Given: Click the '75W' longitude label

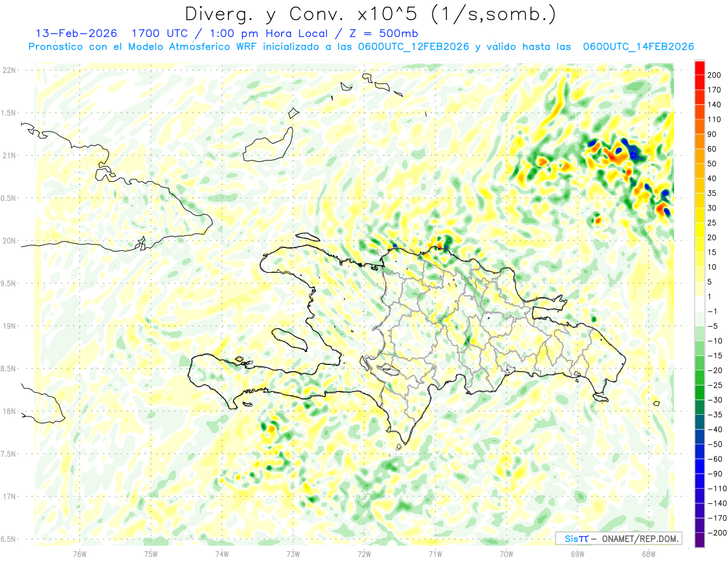Looking at the screenshot, I should click(x=151, y=554).
